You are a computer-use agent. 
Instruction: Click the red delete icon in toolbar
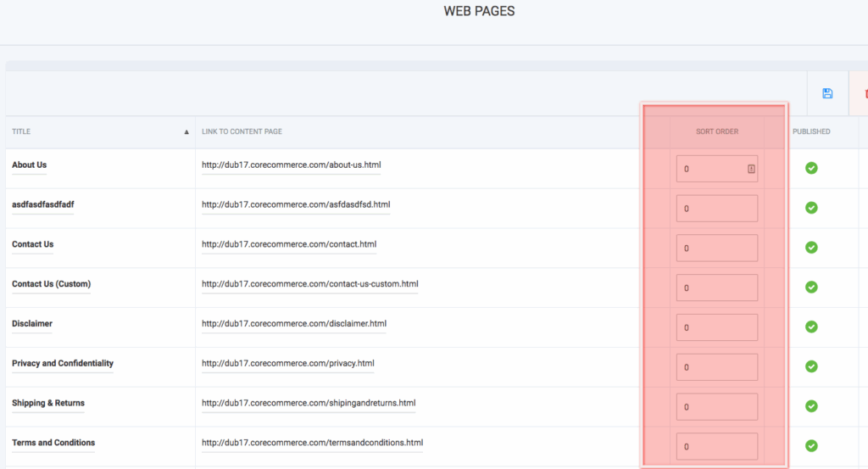pos(864,93)
